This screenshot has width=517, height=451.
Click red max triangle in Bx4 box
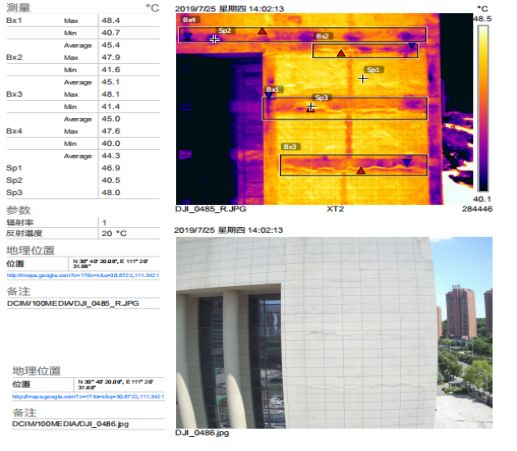[262, 31]
